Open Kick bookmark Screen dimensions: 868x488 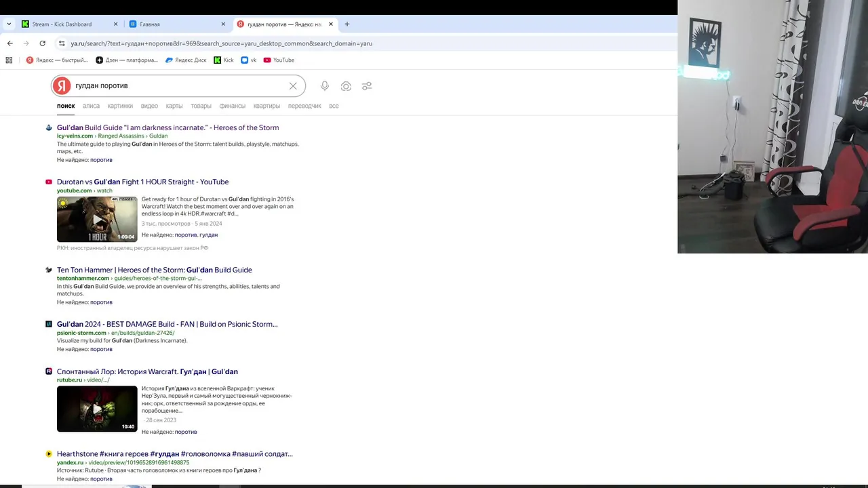coord(224,60)
